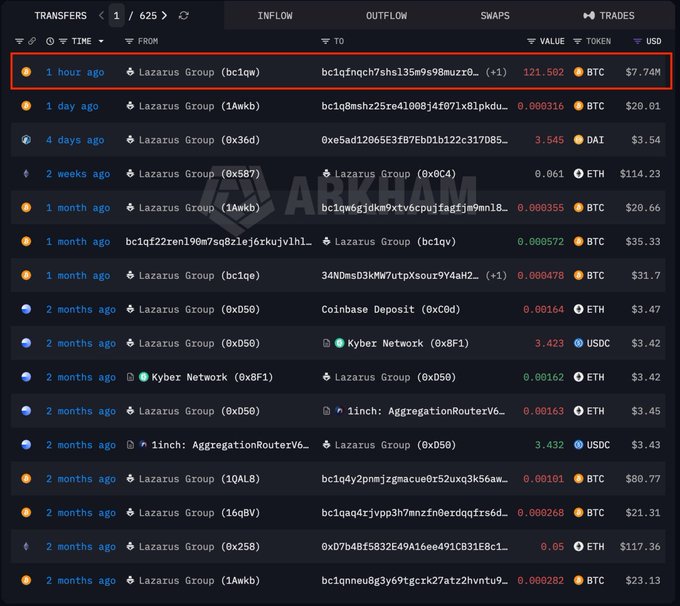Select the TRANSFERS tab

[60, 16]
